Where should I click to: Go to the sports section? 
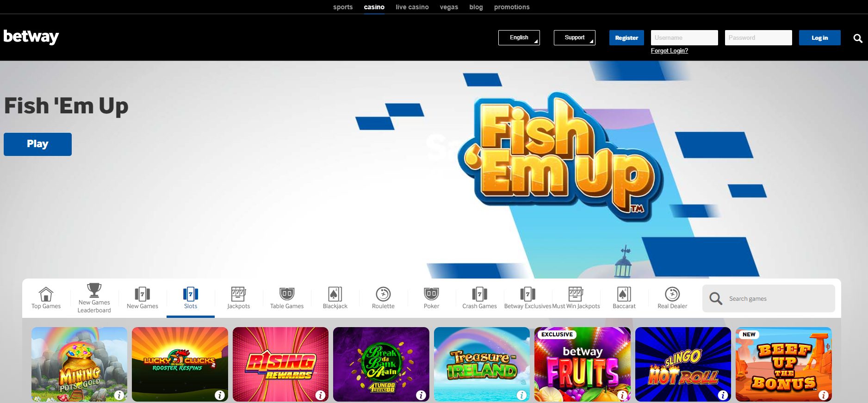click(343, 7)
